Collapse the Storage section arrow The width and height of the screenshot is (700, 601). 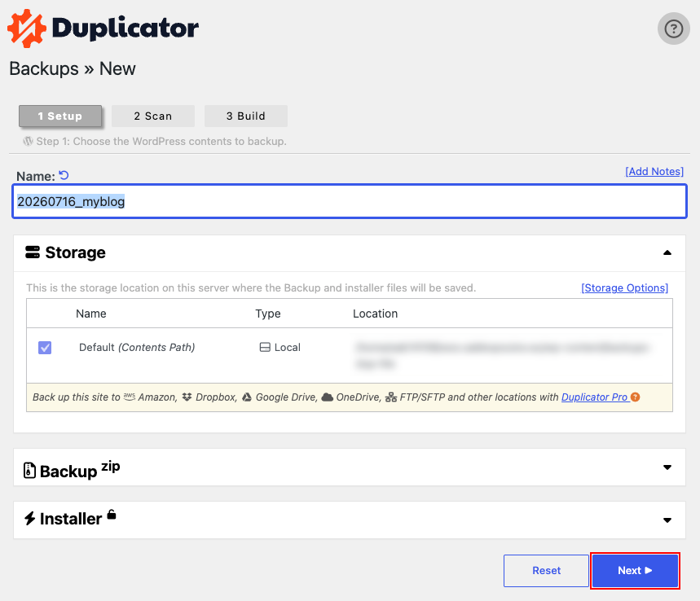click(667, 252)
